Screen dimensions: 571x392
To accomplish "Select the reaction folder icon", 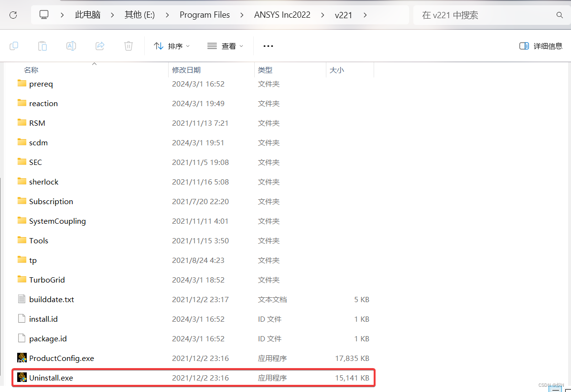I will [x=22, y=103].
